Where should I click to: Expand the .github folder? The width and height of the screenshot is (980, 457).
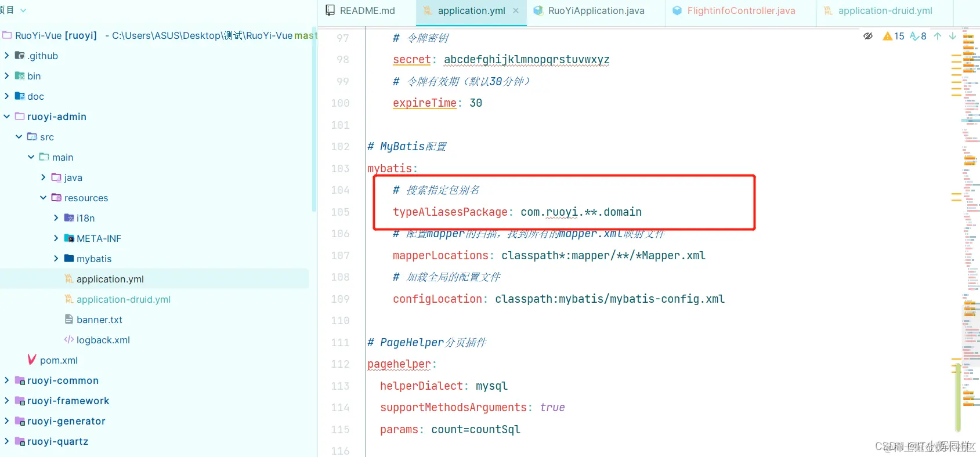pos(6,56)
